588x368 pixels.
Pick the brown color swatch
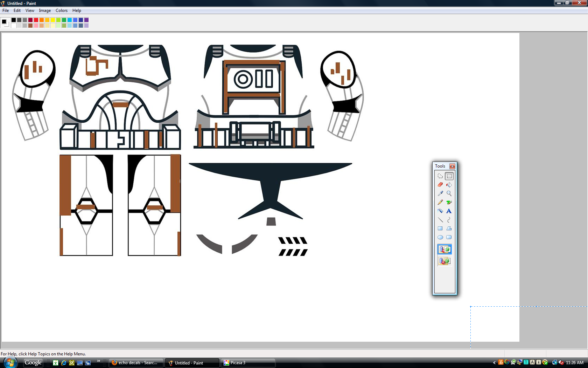tap(30, 26)
